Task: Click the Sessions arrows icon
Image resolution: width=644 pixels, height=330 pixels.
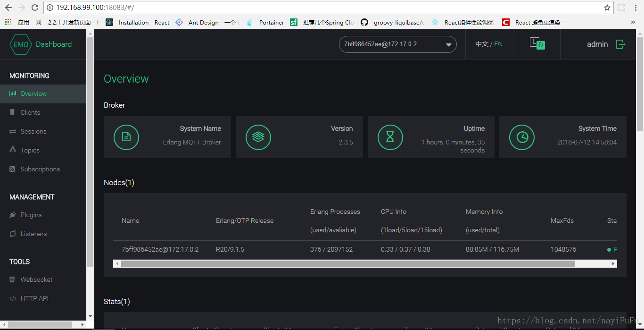Action: (x=13, y=131)
